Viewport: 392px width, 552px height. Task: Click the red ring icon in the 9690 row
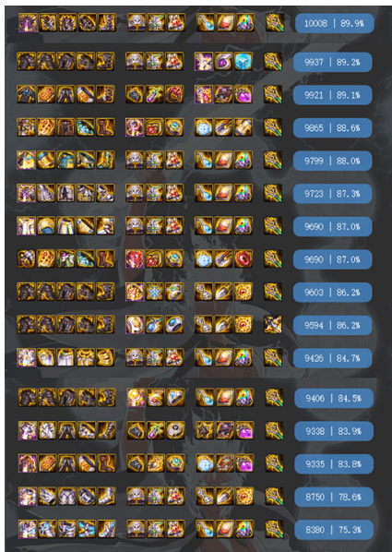[x=244, y=258]
